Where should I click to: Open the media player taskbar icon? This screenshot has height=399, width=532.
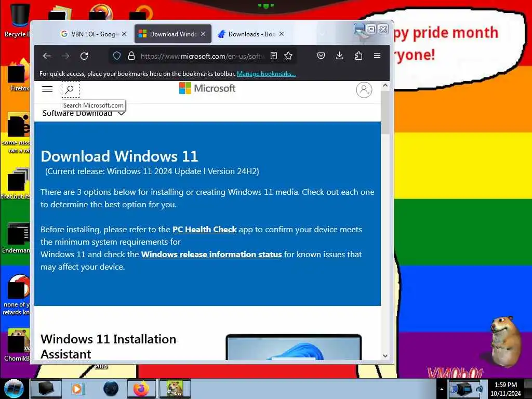pyautogui.click(x=77, y=389)
